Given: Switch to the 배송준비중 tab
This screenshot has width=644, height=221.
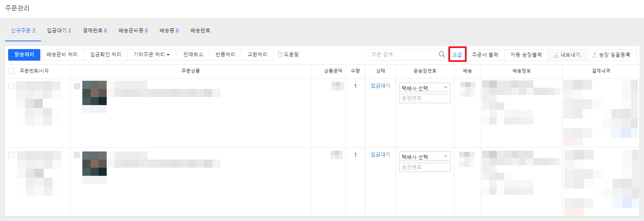Looking at the screenshot, I should coord(133,31).
